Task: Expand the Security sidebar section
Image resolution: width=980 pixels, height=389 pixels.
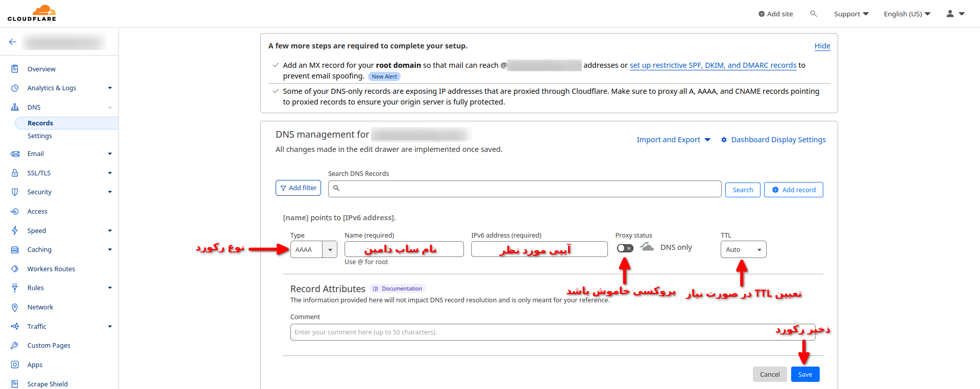Action: tap(110, 192)
